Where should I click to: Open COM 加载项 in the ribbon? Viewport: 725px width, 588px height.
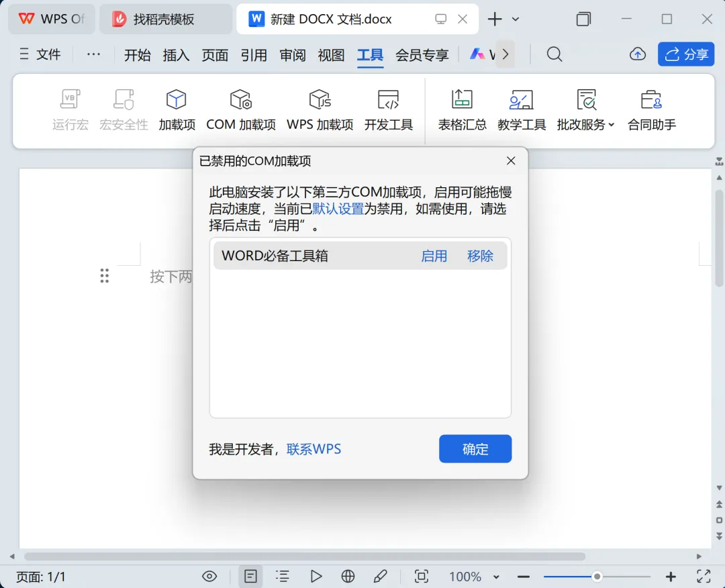(241, 109)
